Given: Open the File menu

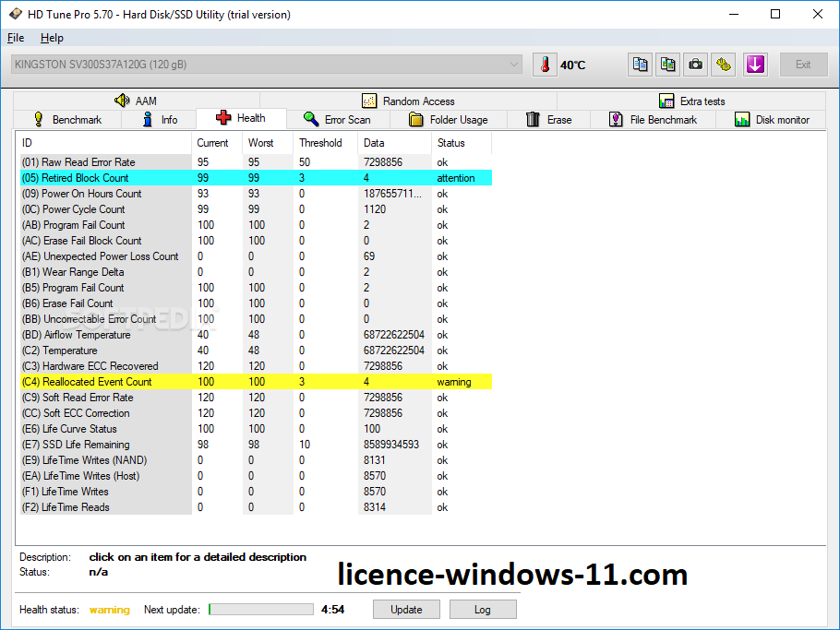Looking at the screenshot, I should pos(16,38).
